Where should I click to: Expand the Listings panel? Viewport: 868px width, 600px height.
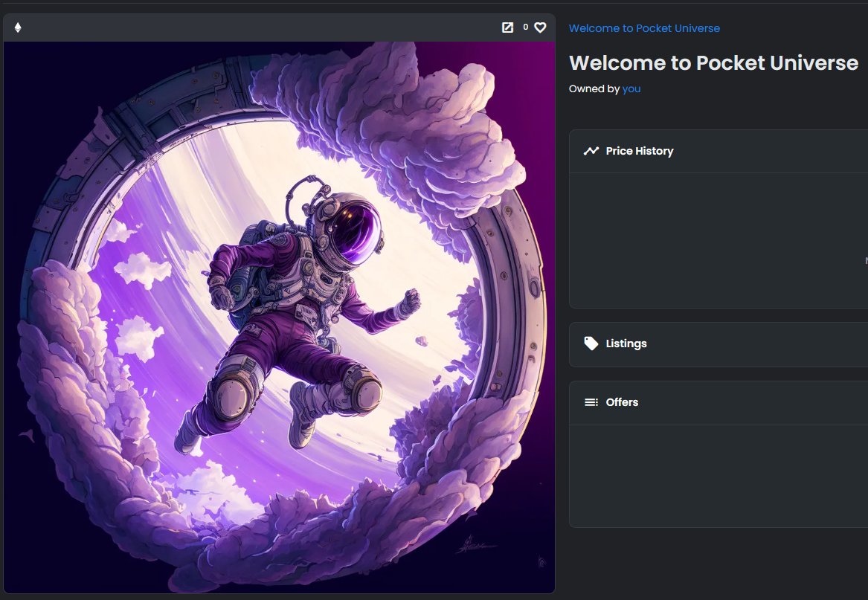pyautogui.click(x=718, y=343)
